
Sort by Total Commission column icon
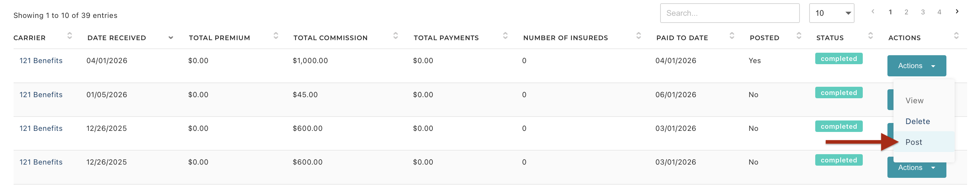[x=396, y=36]
